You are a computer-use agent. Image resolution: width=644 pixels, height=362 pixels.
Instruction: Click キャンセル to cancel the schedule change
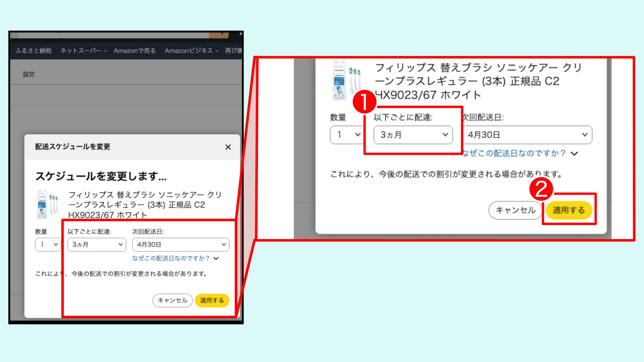coord(172,300)
